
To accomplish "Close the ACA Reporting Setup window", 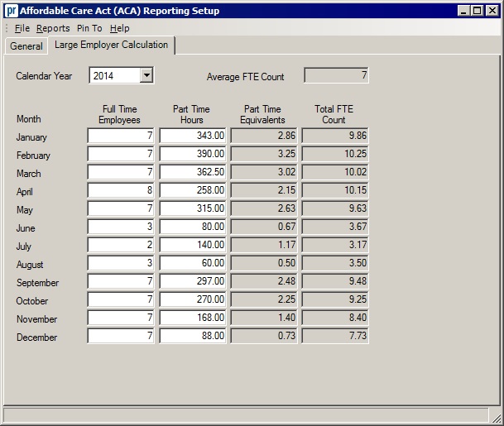I will [x=492, y=11].
